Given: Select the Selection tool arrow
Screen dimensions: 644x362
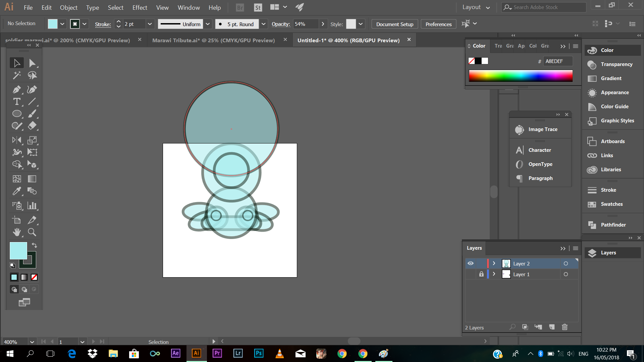Looking at the screenshot, I should click(17, 63).
